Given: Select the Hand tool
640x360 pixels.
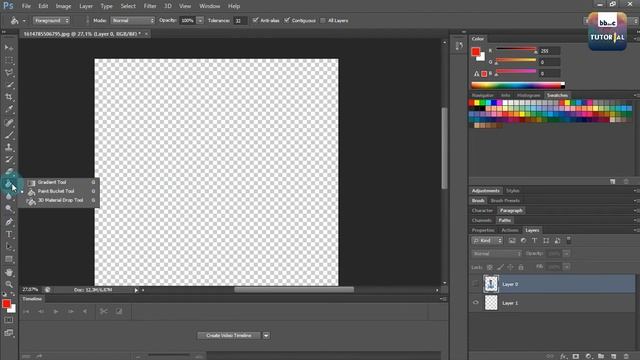Looking at the screenshot, I should (9, 272).
